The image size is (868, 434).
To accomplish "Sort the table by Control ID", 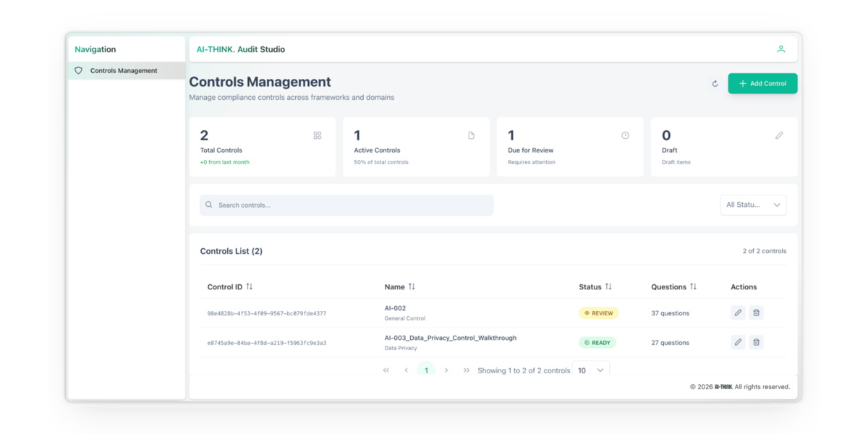I will 249,287.
